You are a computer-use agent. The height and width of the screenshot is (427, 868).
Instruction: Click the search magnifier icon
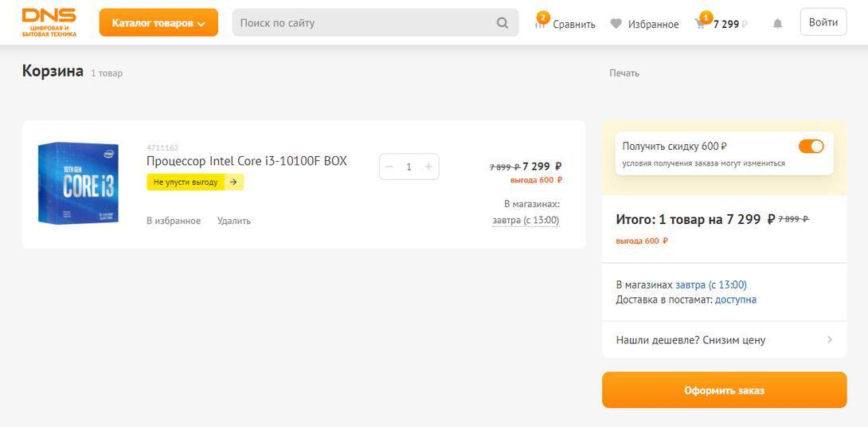(502, 23)
